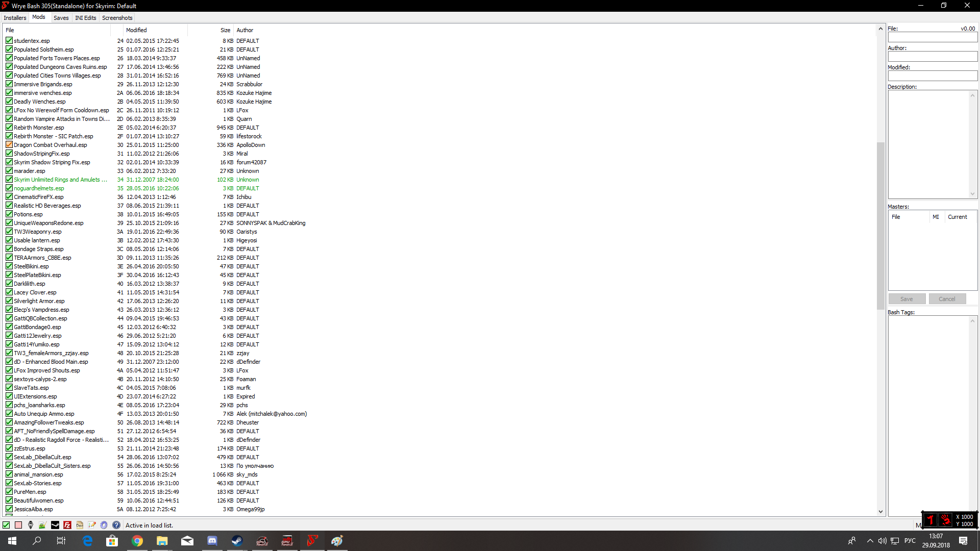Open the checklist notepad icon
The height and width of the screenshot is (551, 980).
click(x=92, y=525)
